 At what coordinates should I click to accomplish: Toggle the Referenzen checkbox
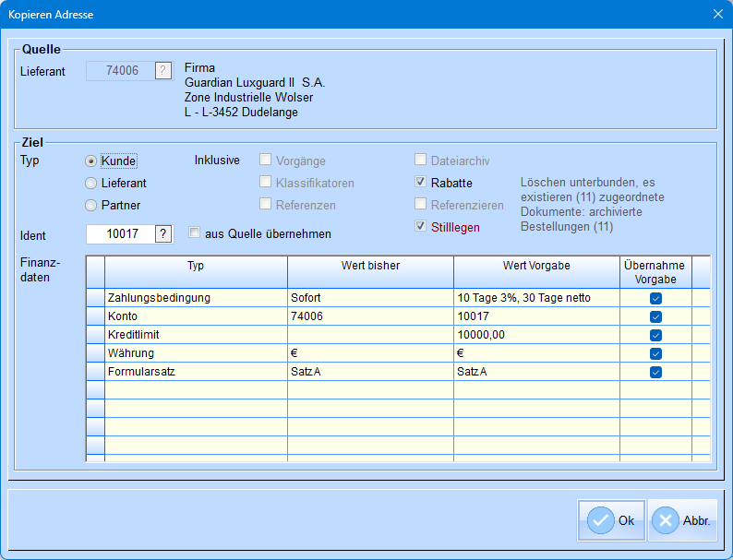[265, 204]
